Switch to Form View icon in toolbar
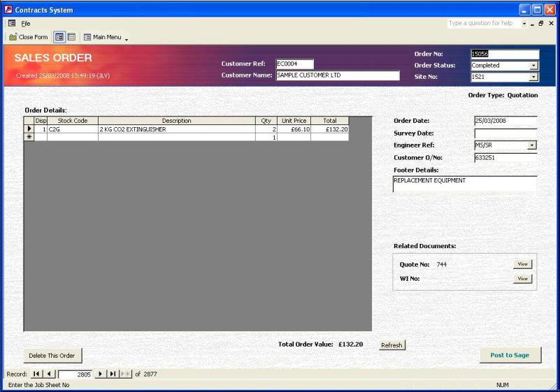This screenshot has width=560, height=392. click(x=60, y=37)
